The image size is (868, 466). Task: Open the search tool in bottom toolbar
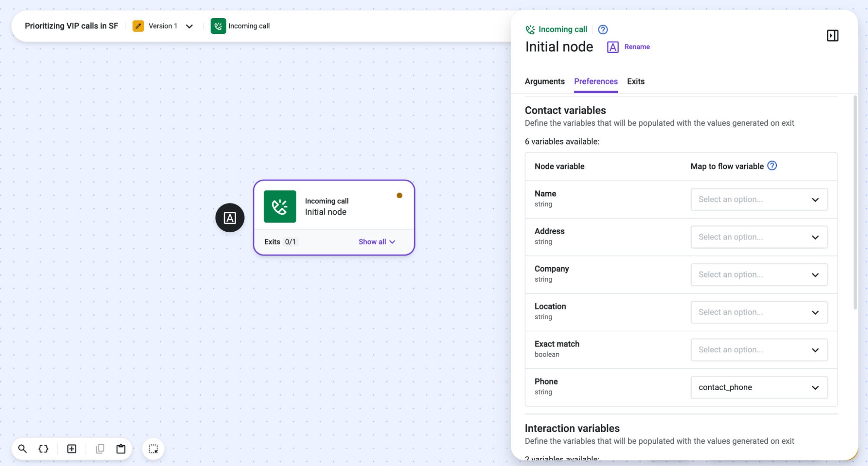23,449
